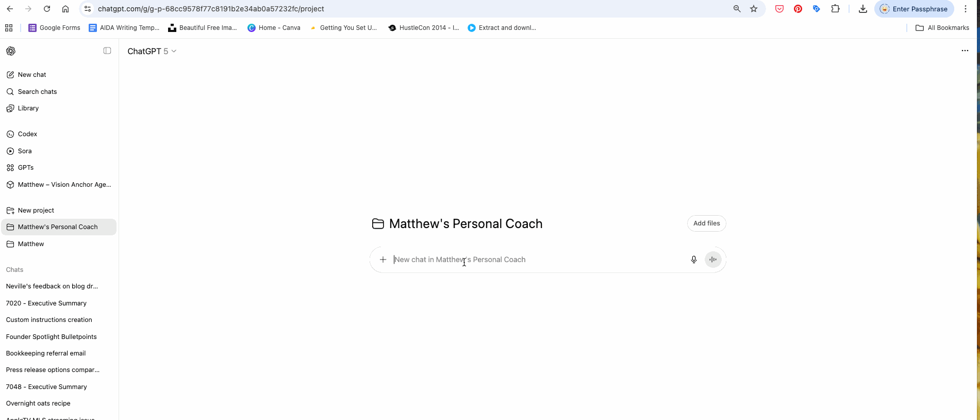Click the Enter Passphrase profile button
This screenshot has height=420, width=980.
click(x=914, y=9)
